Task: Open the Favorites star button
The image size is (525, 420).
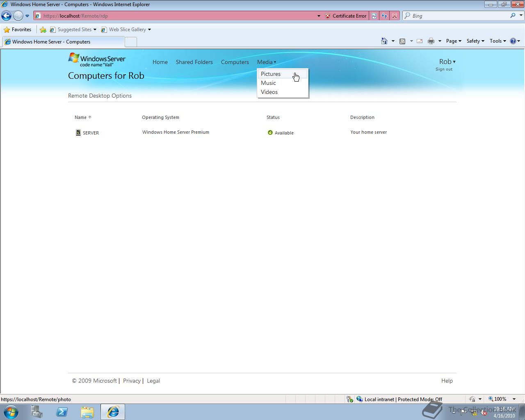Action: point(17,30)
